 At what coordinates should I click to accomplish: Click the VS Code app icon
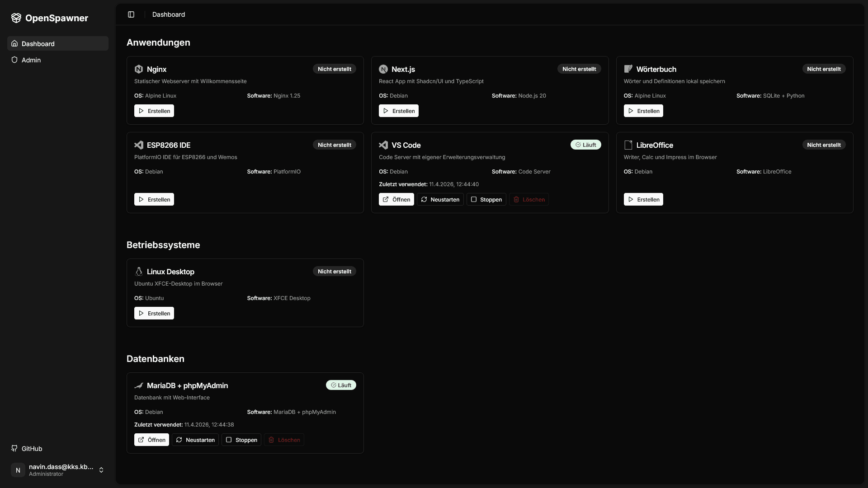click(x=383, y=145)
